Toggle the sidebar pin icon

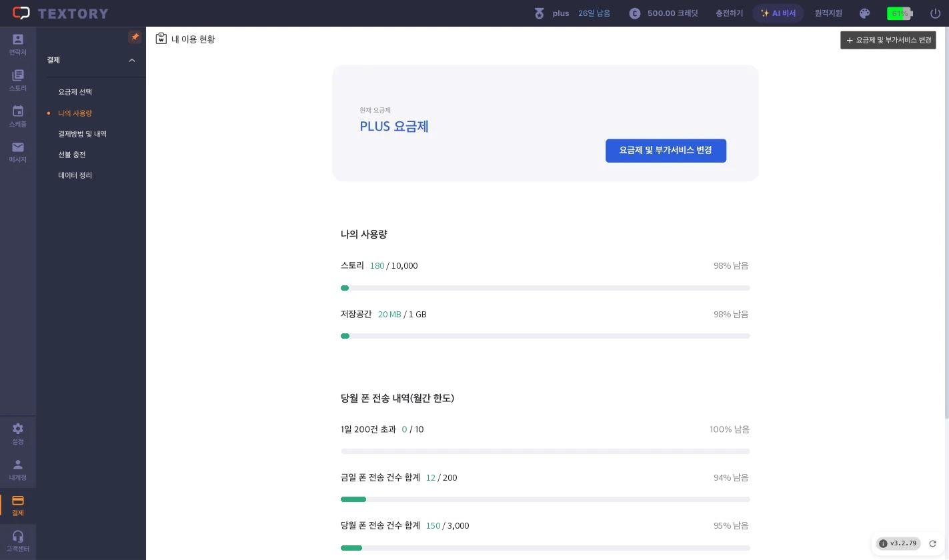coord(135,37)
